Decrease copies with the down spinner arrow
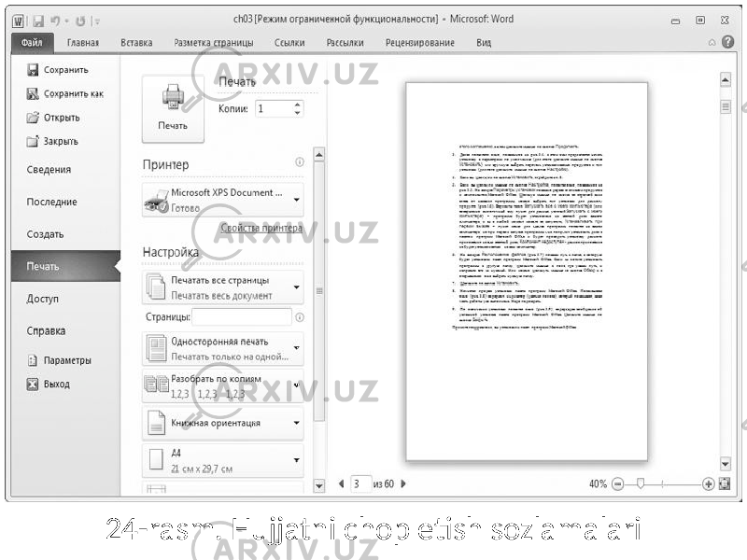747x560 pixels. [x=298, y=113]
